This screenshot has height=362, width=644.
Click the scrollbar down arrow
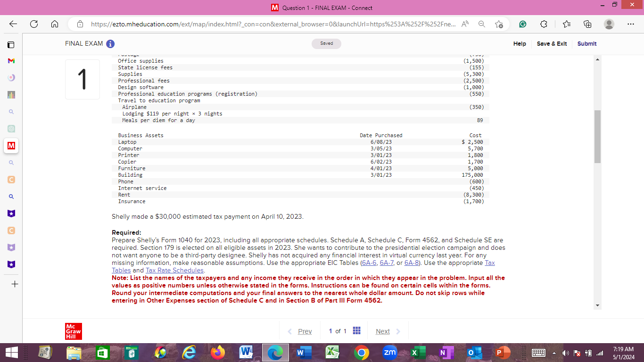pyautogui.click(x=597, y=304)
